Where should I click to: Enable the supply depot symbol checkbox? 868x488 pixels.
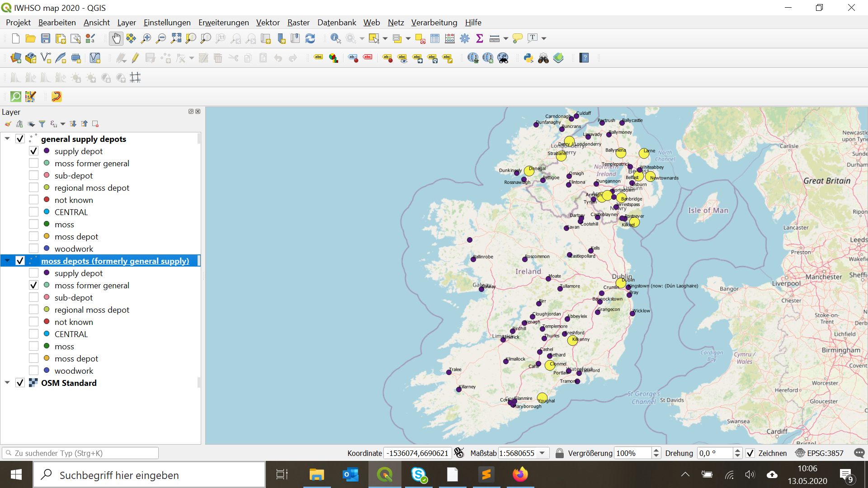pos(33,151)
